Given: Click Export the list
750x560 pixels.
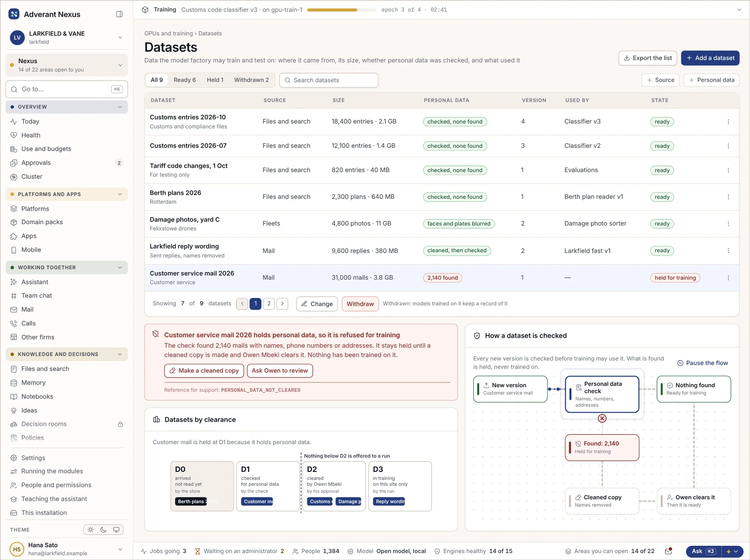Looking at the screenshot, I should (648, 58).
